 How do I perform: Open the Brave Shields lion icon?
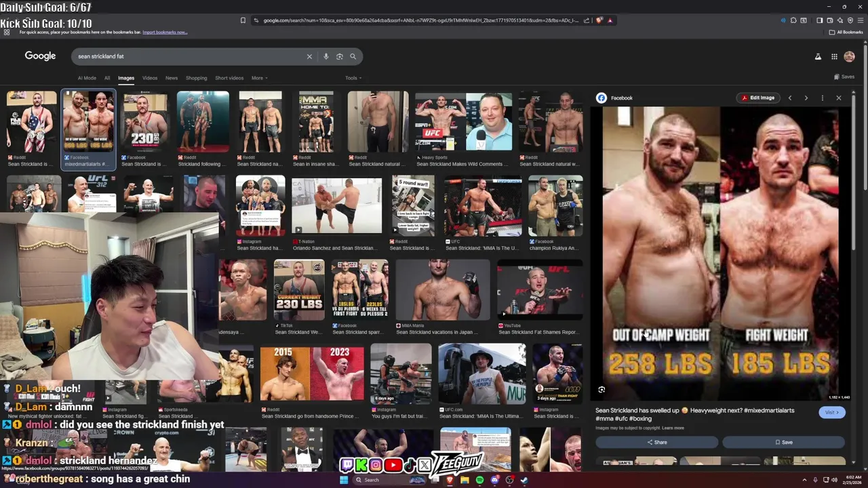599,20
